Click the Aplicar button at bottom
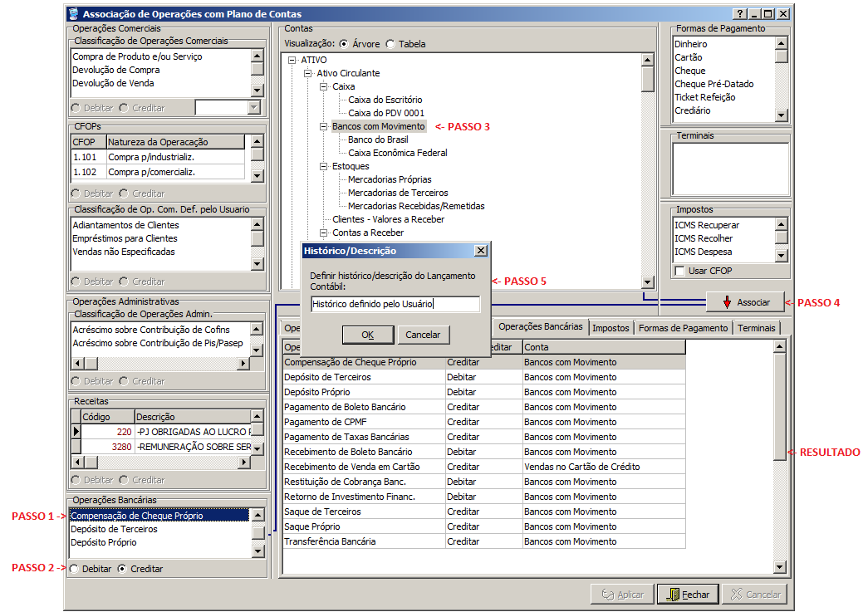This screenshot has height=612, width=868. (622, 595)
